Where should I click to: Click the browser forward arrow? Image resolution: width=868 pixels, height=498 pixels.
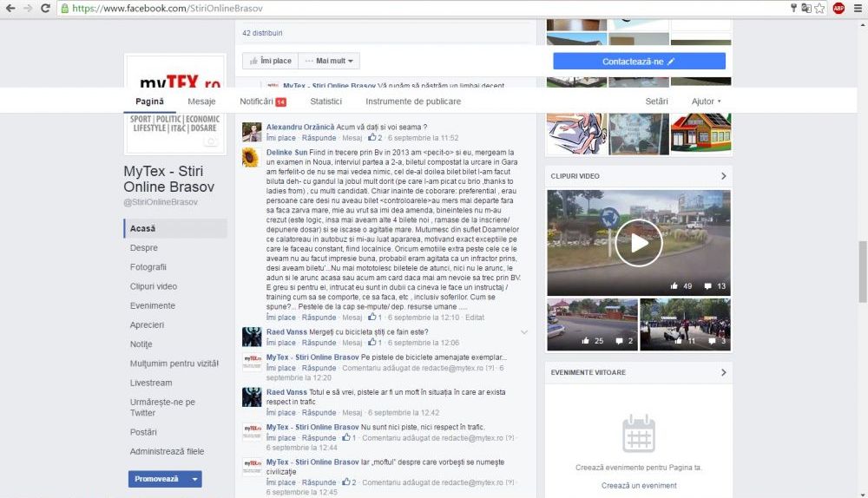(x=29, y=9)
